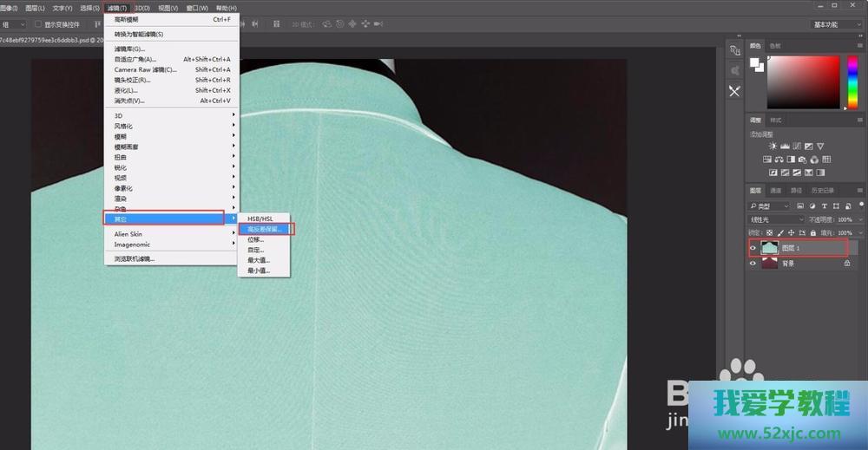Toggle visibility of the 背景 layer

click(x=753, y=264)
